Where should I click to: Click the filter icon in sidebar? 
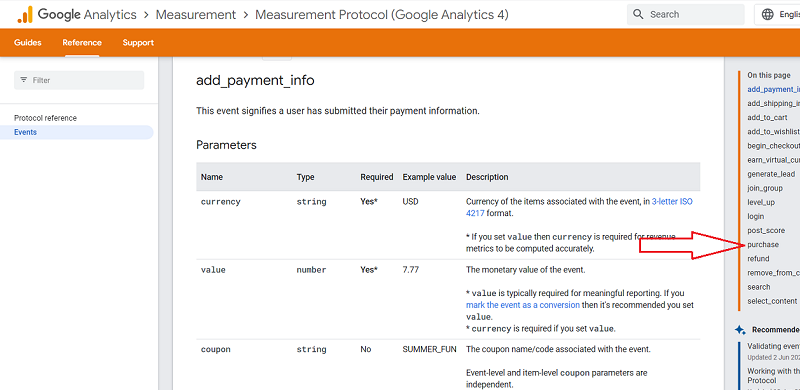(23, 80)
